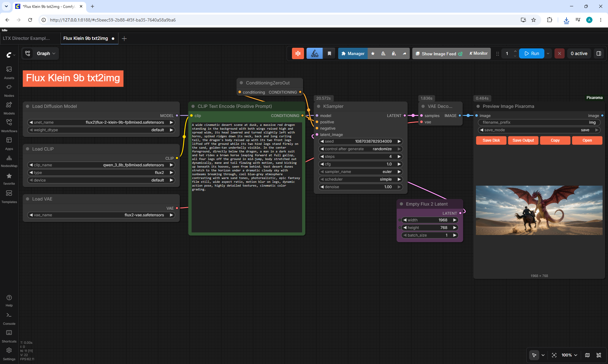Open the cursor mode dropdown chevron
Image resolution: width=608 pixels, height=364 pixels.
coord(543,355)
